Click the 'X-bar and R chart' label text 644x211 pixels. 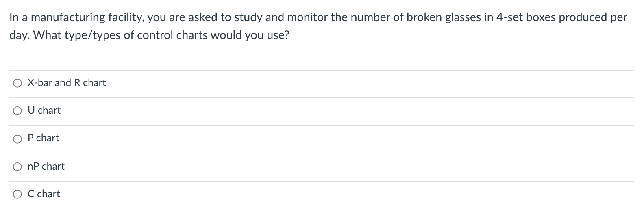tap(67, 83)
